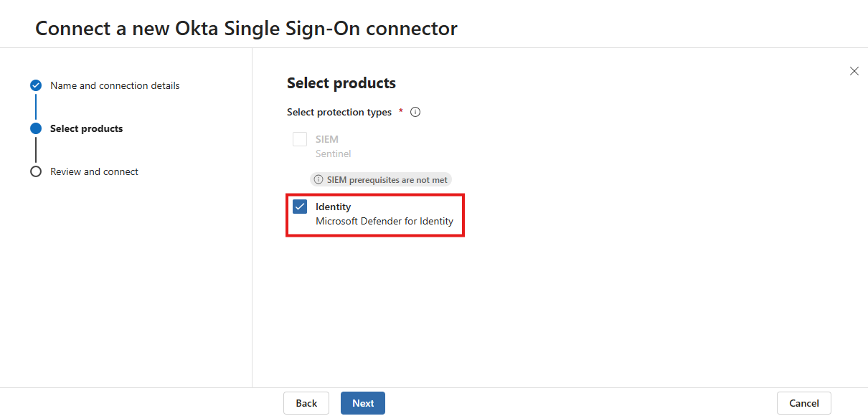
Task: Cancel the connector setup
Action: click(803, 403)
